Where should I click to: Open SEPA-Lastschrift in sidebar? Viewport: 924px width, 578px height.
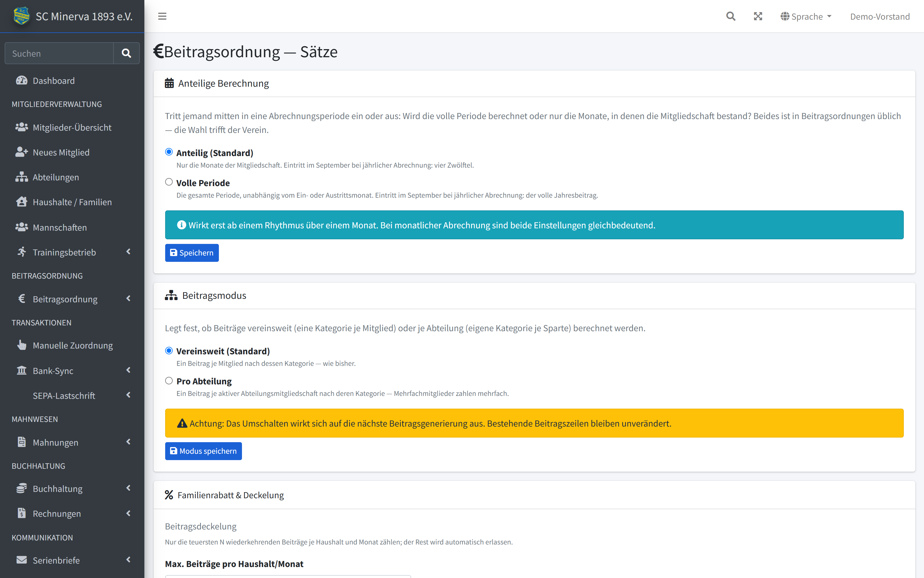72,396
